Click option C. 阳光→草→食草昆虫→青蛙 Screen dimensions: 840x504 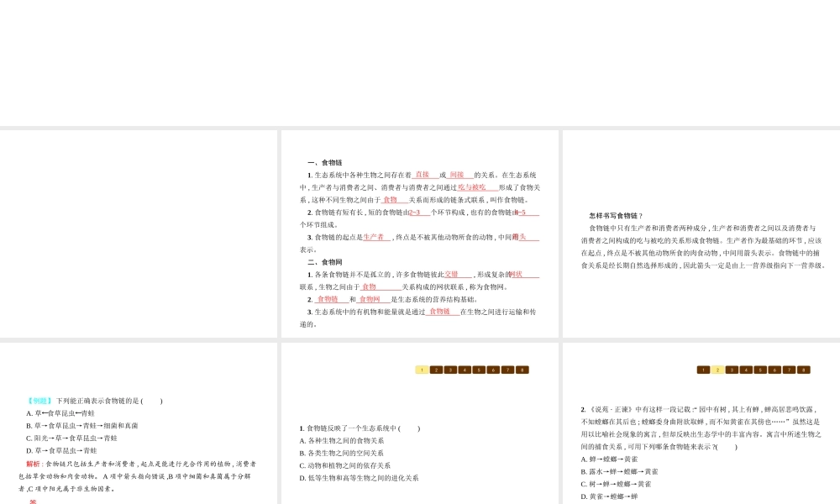point(71,438)
